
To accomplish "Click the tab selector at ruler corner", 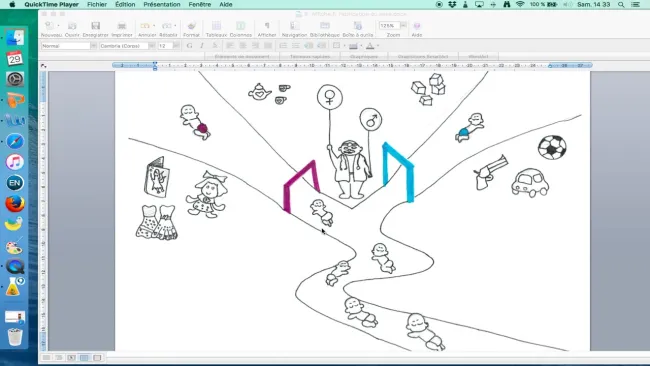I will coord(44,66).
